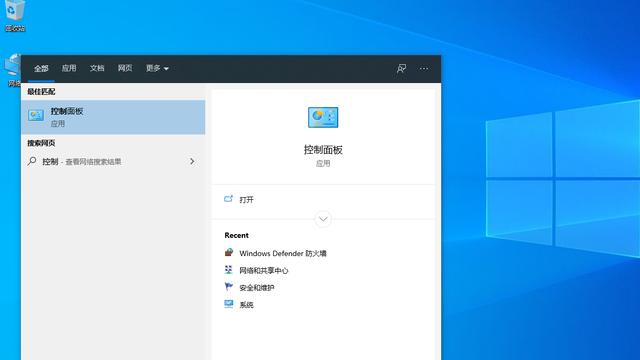The height and width of the screenshot is (360, 640).
Task: Click the Recycle Bin desktop icon
Action: [15, 16]
